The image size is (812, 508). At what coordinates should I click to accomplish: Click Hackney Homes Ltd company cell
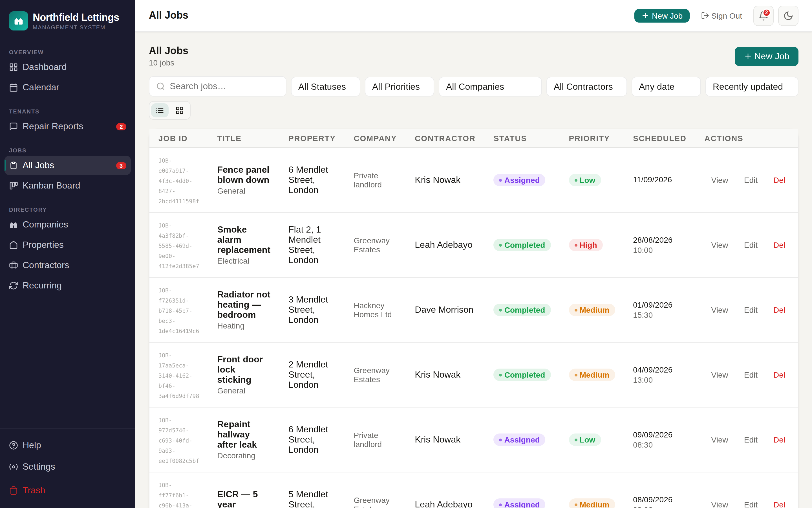coord(372,310)
